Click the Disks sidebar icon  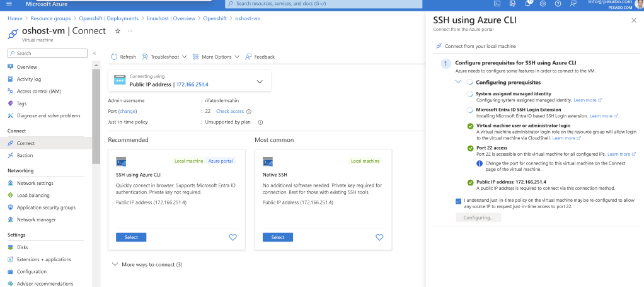pos(10,247)
